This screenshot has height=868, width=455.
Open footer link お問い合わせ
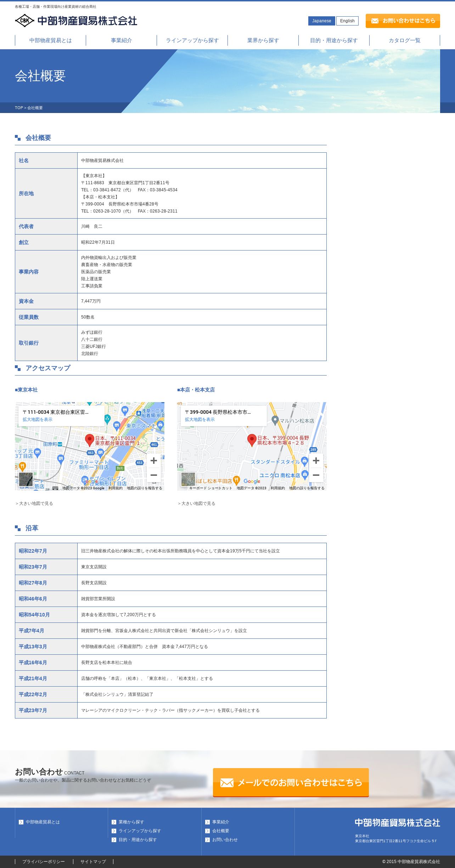coord(225,840)
